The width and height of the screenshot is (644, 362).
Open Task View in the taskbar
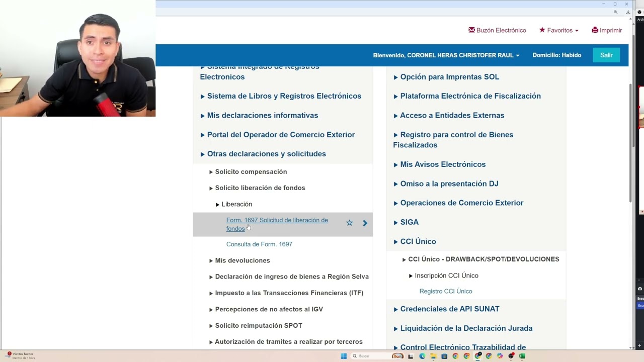click(411, 356)
